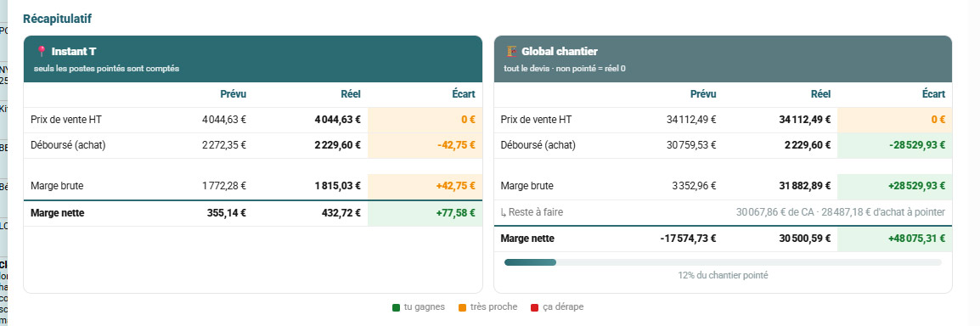Select the +77,58 € Marge nette écart cell
This screenshot has height=326, width=980.
click(x=425, y=213)
